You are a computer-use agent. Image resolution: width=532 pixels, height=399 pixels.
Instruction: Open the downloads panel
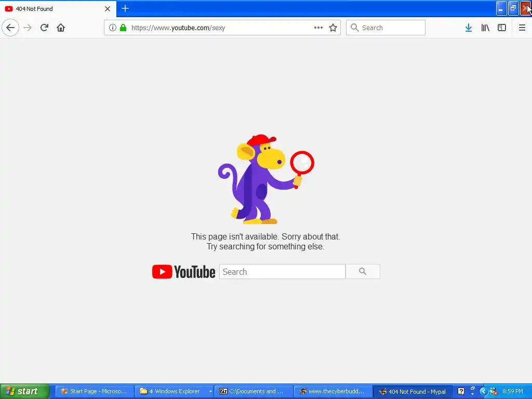point(469,28)
